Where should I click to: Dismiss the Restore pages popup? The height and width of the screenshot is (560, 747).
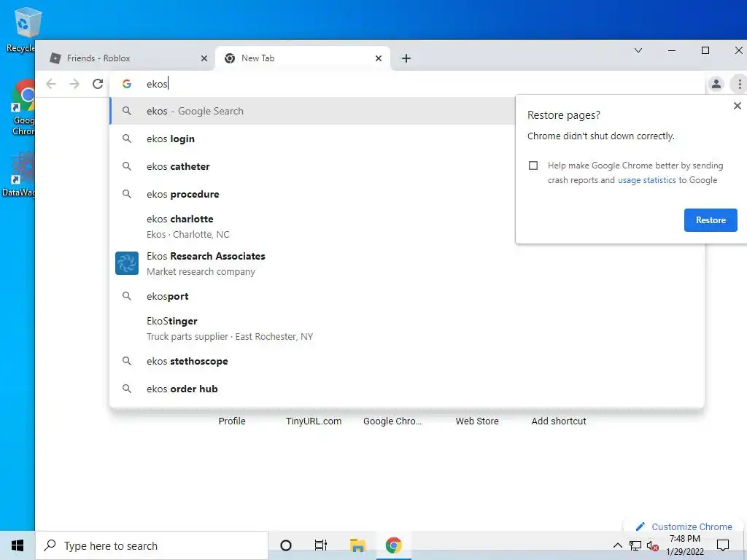coord(737,106)
